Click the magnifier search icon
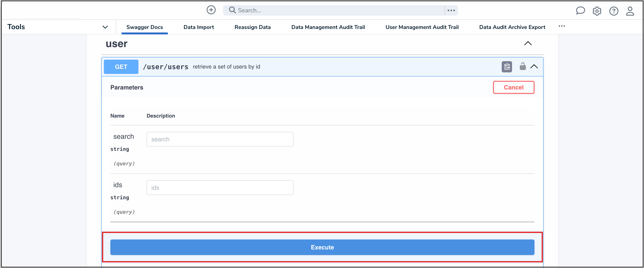Screen dimensions: 644x268 (x=232, y=10)
